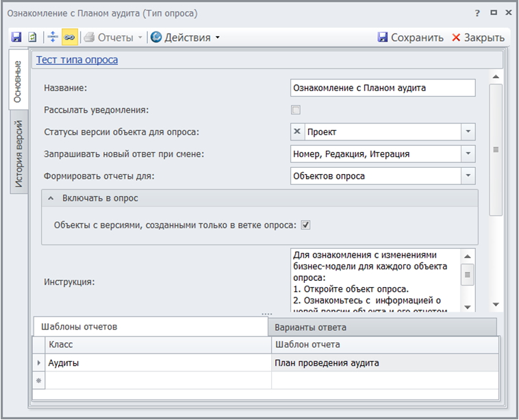Remove Проект status using the x mark
Viewport: 519px width, 420px height.
[297, 132]
